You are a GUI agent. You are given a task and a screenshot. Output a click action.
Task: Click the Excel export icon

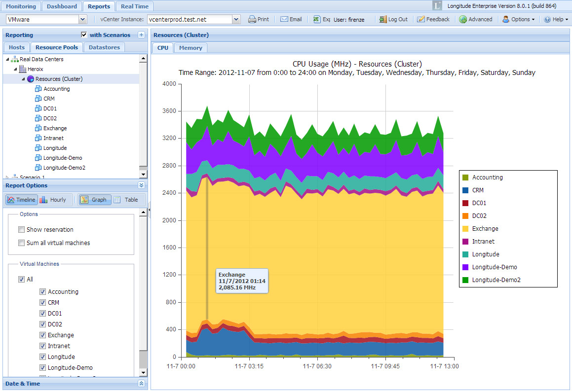click(317, 19)
